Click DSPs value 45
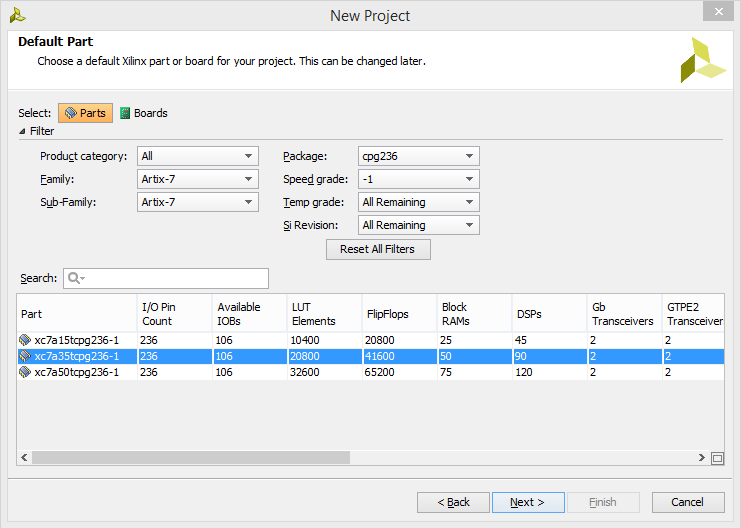This screenshot has width=741, height=528. [x=521, y=340]
